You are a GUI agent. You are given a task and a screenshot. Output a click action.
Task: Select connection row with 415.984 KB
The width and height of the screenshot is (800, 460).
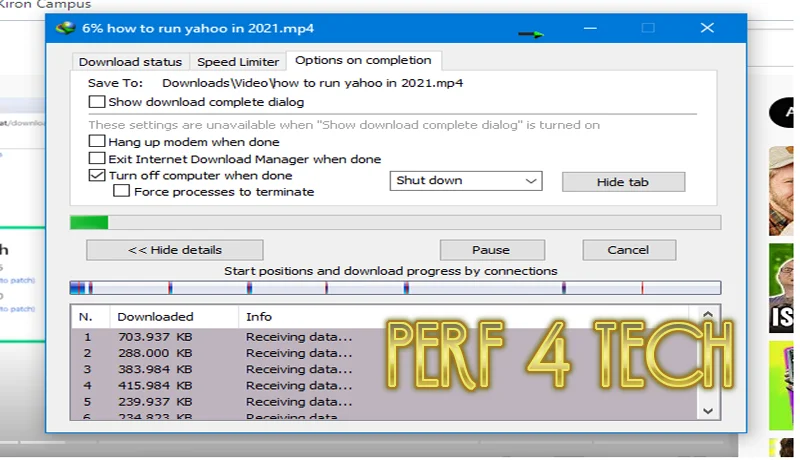coord(384,386)
